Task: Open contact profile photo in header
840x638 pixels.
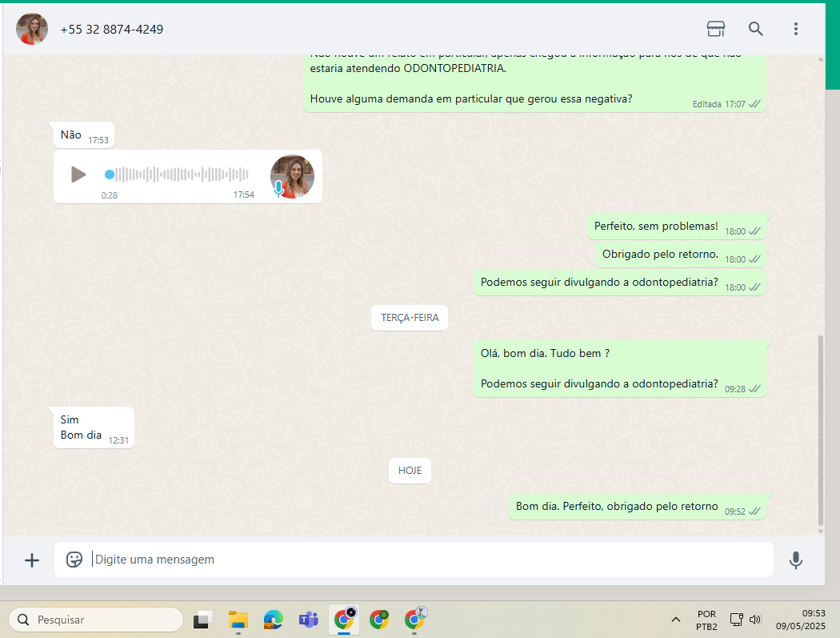Action: 32,29
